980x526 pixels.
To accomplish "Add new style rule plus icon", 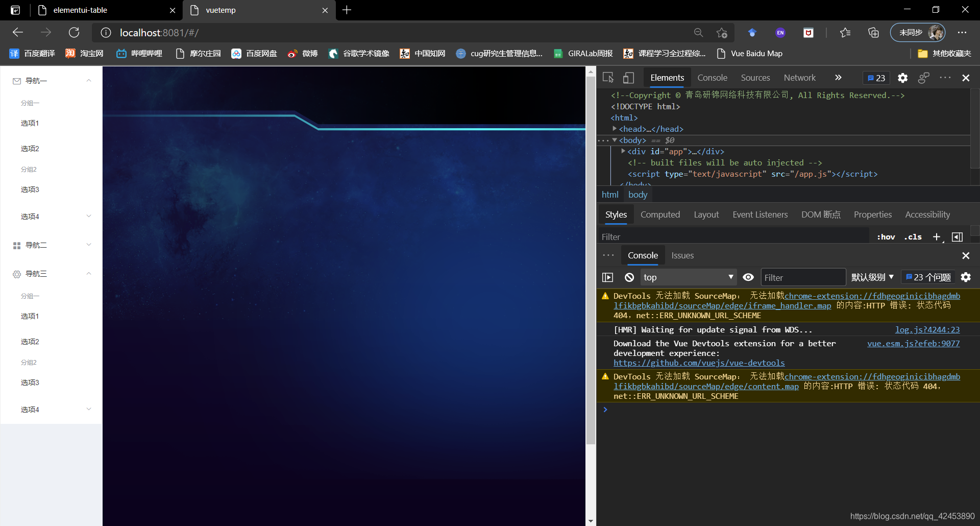I will 937,237.
